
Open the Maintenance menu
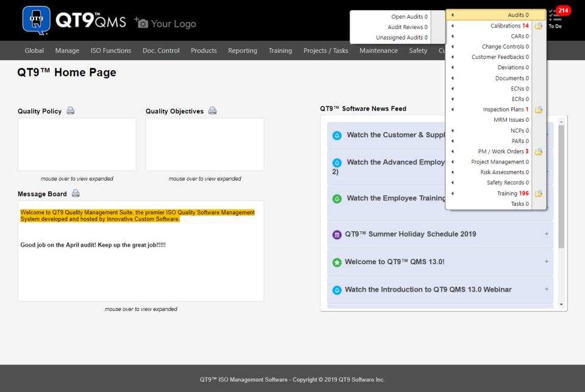[x=378, y=51]
